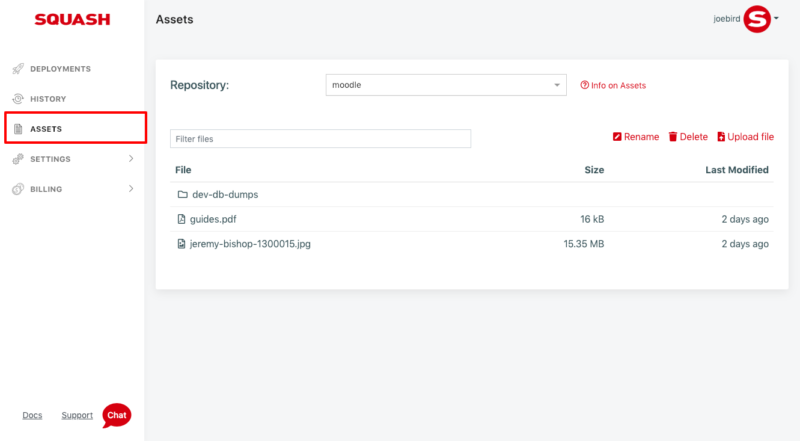Open the red Chat bubble
This screenshot has height=441, width=800.
(x=116, y=415)
